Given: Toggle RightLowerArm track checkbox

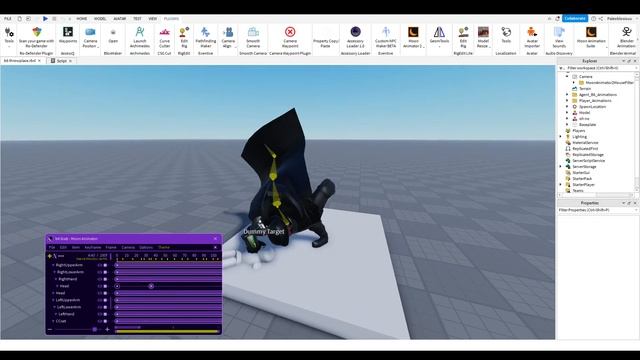Looking at the screenshot, I should (x=105, y=272).
